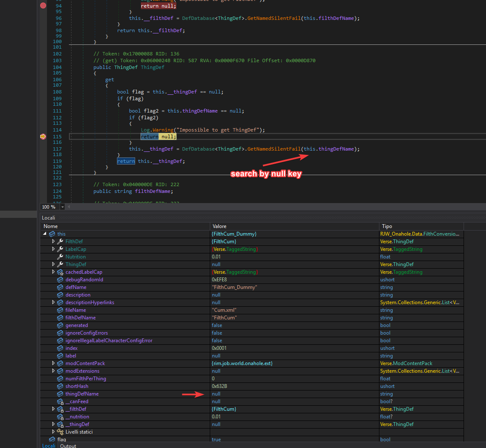Viewport: 486px width, 448px height.
Task: Select the Locali tab
Action: point(48,445)
